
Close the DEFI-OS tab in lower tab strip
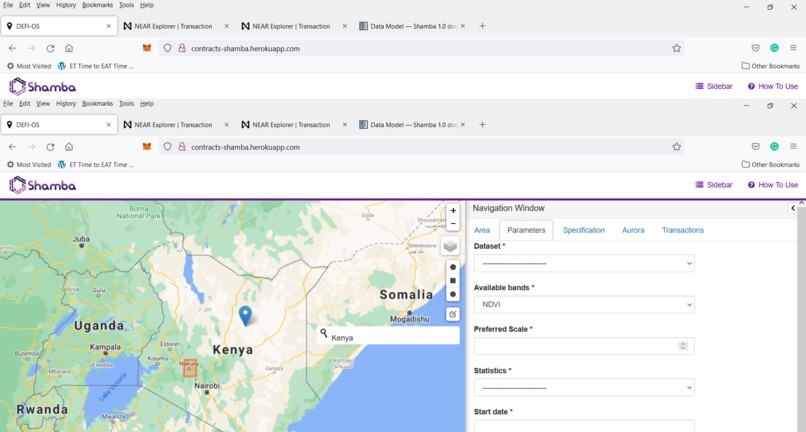108,125
